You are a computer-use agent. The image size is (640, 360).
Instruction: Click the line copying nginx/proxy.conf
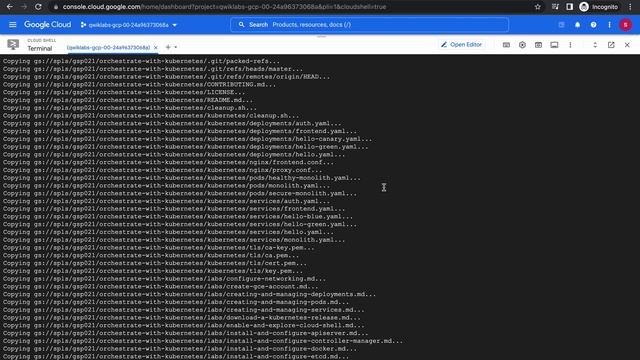point(162,170)
